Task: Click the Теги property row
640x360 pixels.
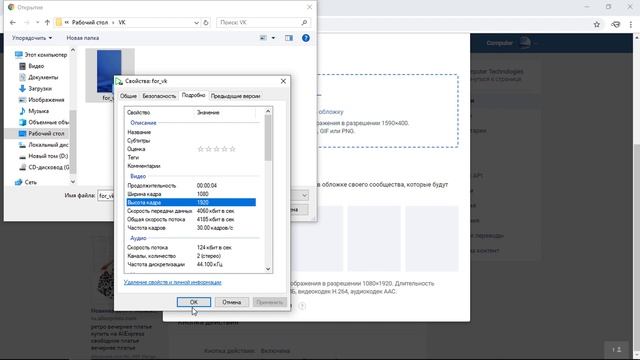Action: [x=191, y=157]
